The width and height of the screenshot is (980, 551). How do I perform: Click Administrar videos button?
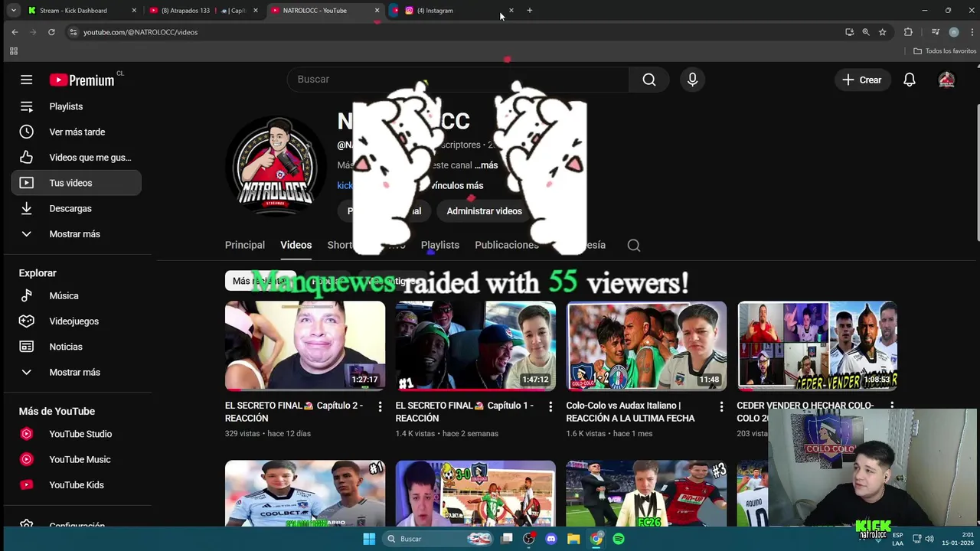pos(484,211)
